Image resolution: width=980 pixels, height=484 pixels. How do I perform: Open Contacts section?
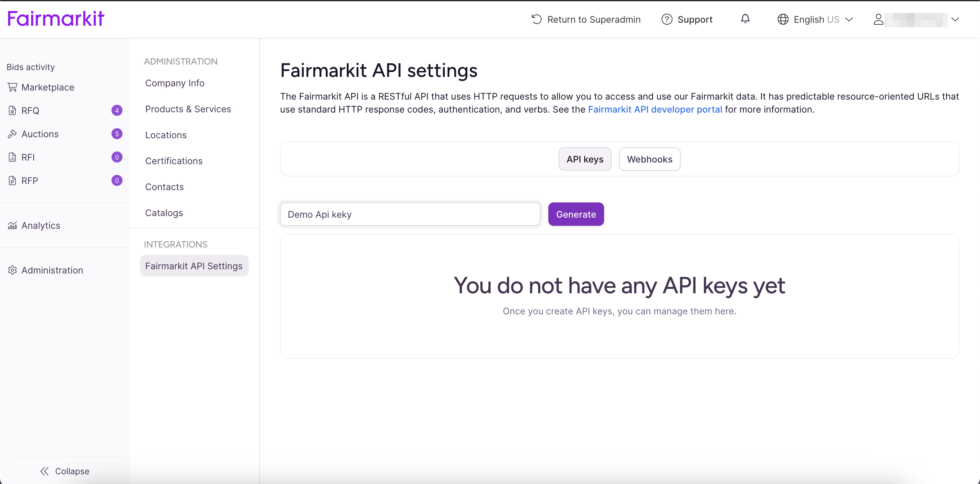click(x=164, y=187)
